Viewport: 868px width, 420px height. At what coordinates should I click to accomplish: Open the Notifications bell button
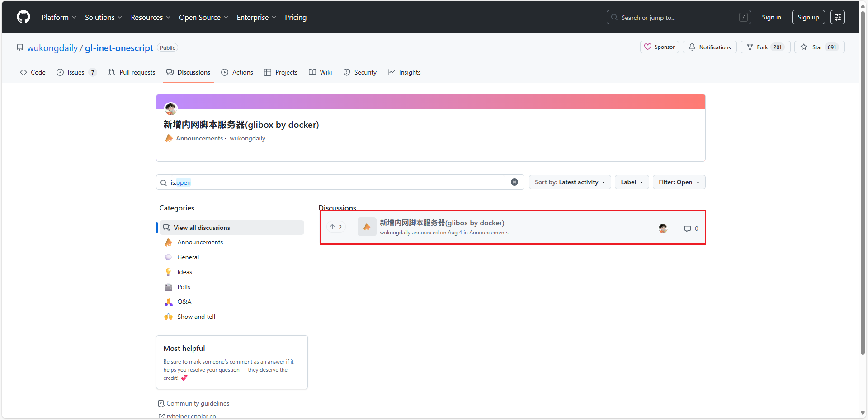click(710, 47)
